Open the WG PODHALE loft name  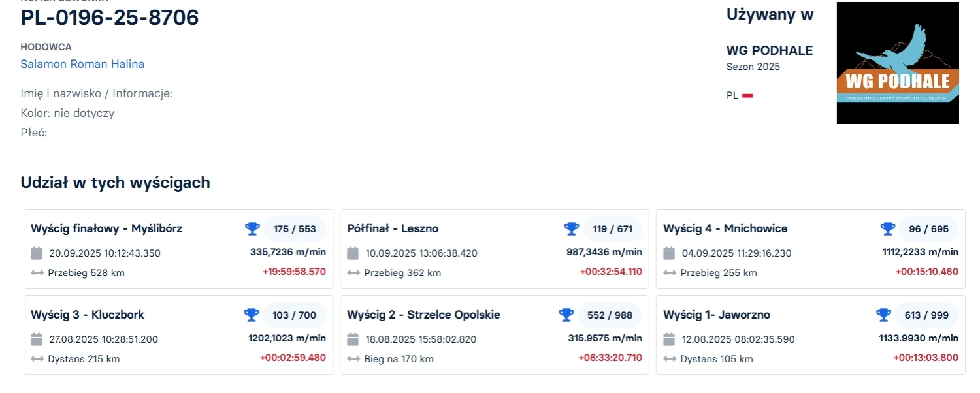tap(769, 50)
